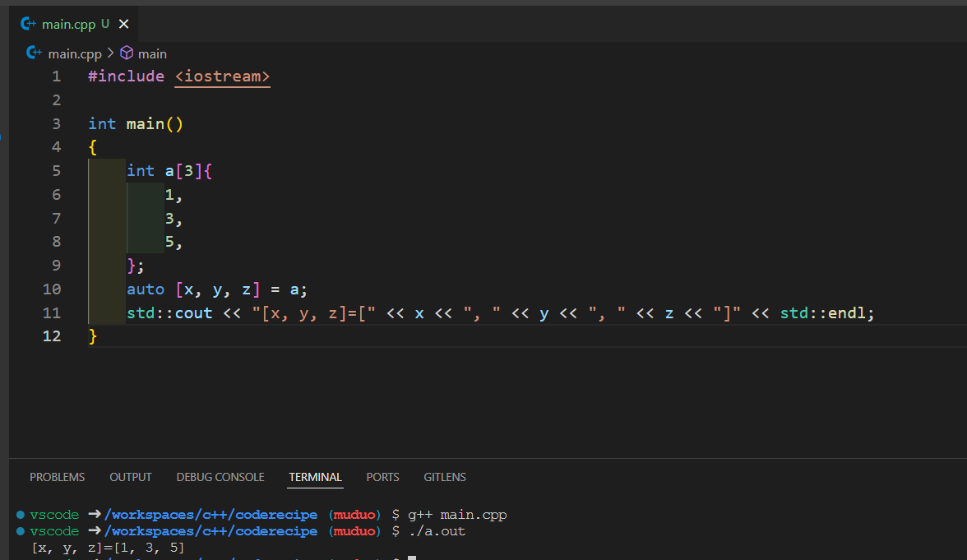
Task: Click the #include directive on line 1
Action: pos(127,76)
